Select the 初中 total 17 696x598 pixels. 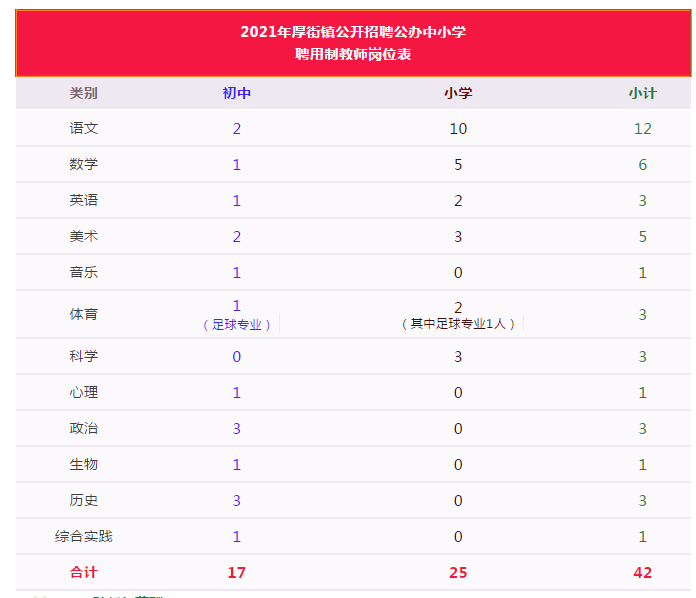[x=237, y=573]
